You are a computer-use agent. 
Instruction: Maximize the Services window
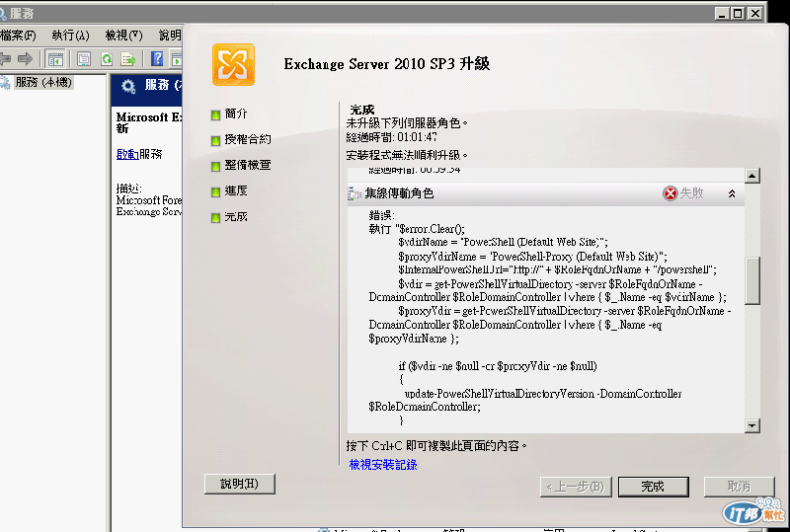(738, 14)
